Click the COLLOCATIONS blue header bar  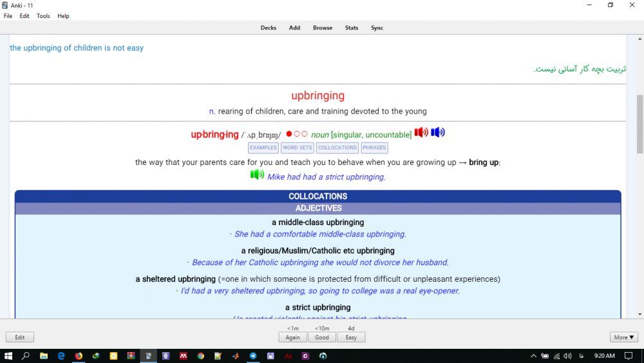[318, 197]
